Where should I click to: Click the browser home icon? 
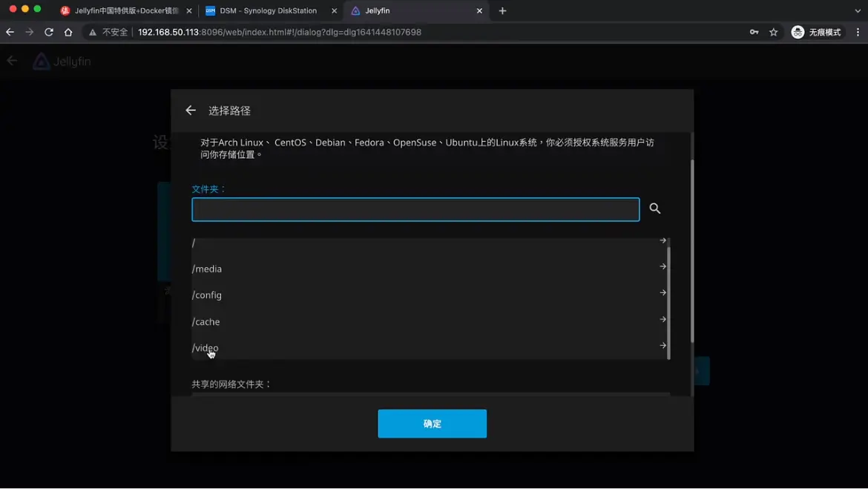click(x=68, y=32)
